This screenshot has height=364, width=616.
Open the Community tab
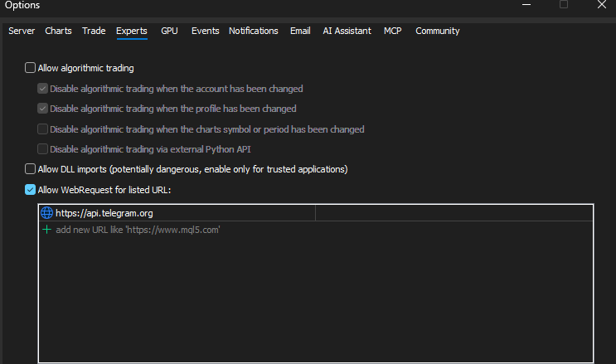(x=437, y=31)
